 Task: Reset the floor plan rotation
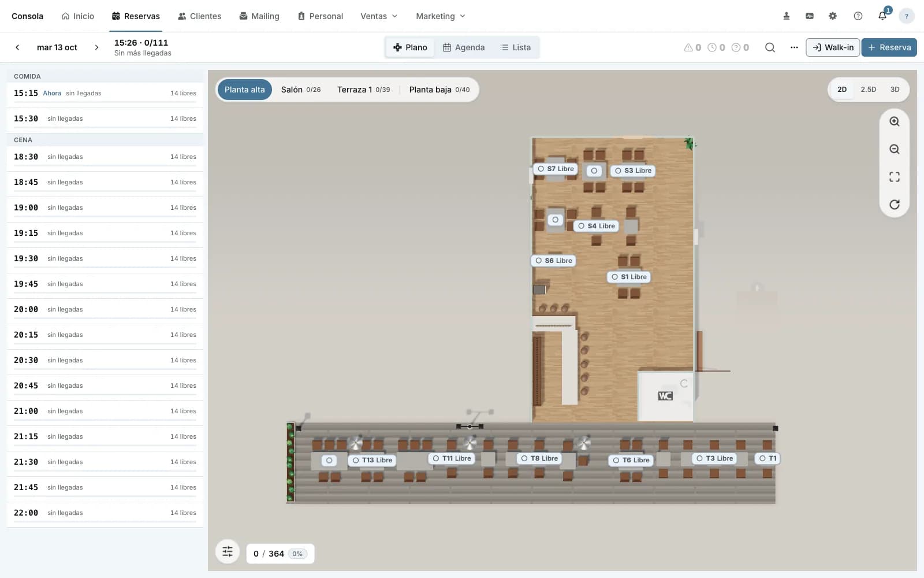(x=894, y=205)
